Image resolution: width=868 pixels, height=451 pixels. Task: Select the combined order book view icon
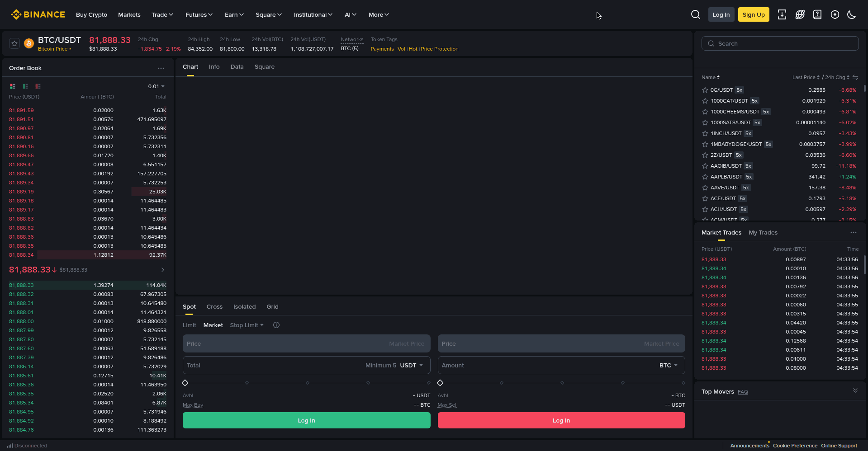tap(13, 86)
